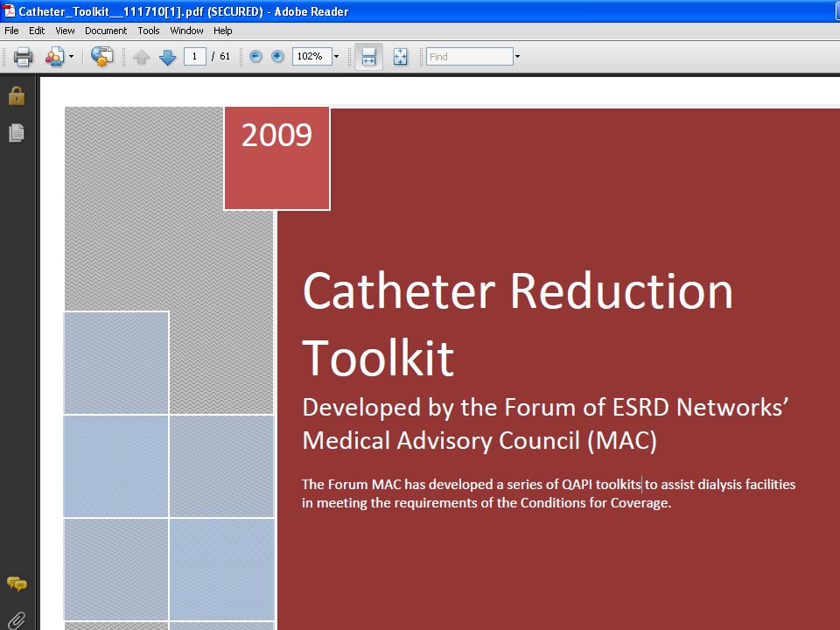The image size is (840, 630).
Task: Click the 102% zoom percentage field
Action: tap(311, 56)
